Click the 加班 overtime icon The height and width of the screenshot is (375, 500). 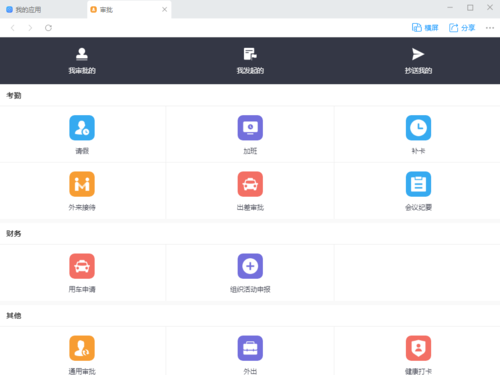tap(250, 128)
